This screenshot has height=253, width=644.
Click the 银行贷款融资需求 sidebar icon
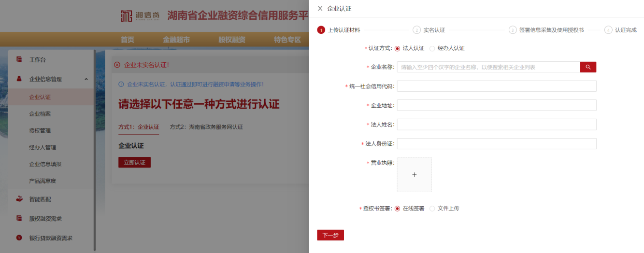point(19,238)
